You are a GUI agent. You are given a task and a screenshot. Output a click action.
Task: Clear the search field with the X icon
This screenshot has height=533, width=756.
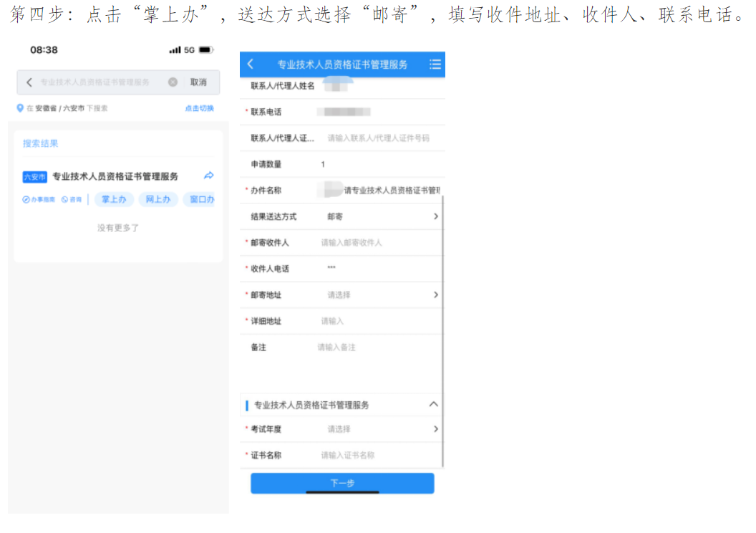[173, 82]
